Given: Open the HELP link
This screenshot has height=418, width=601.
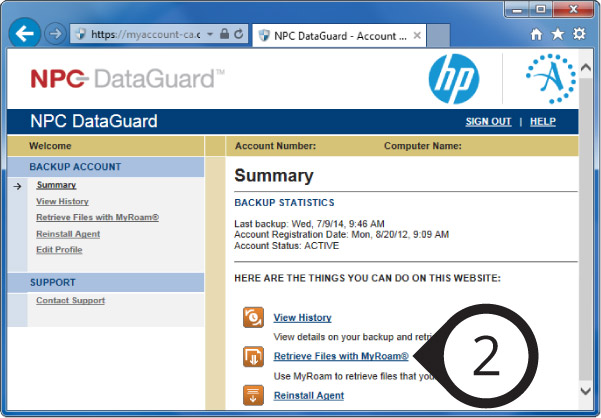Looking at the screenshot, I should pyautogui.click(x=542, y=122).
